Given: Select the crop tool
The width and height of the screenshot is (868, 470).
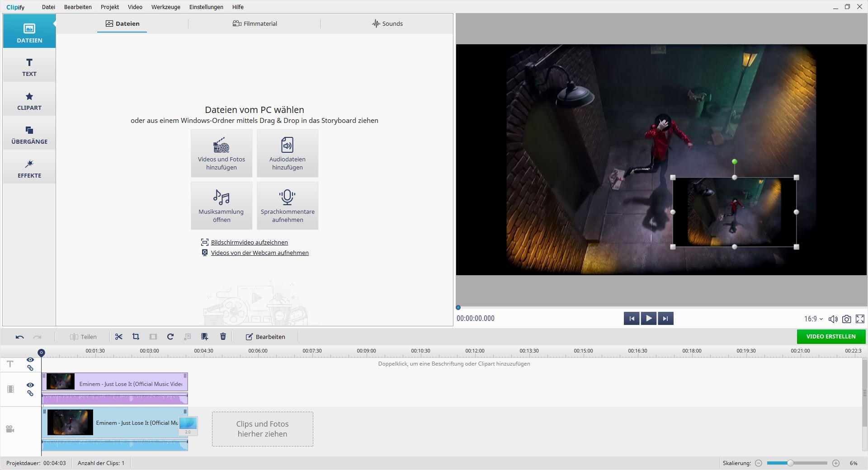Looking at the screenshot, I should pos(136,337).
